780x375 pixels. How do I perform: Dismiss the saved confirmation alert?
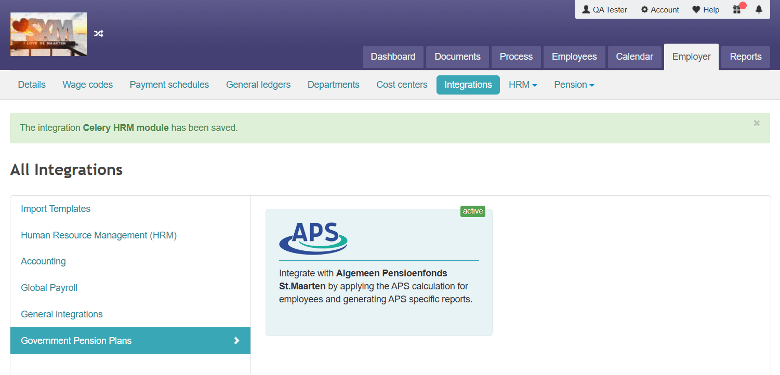click(757, 123)
